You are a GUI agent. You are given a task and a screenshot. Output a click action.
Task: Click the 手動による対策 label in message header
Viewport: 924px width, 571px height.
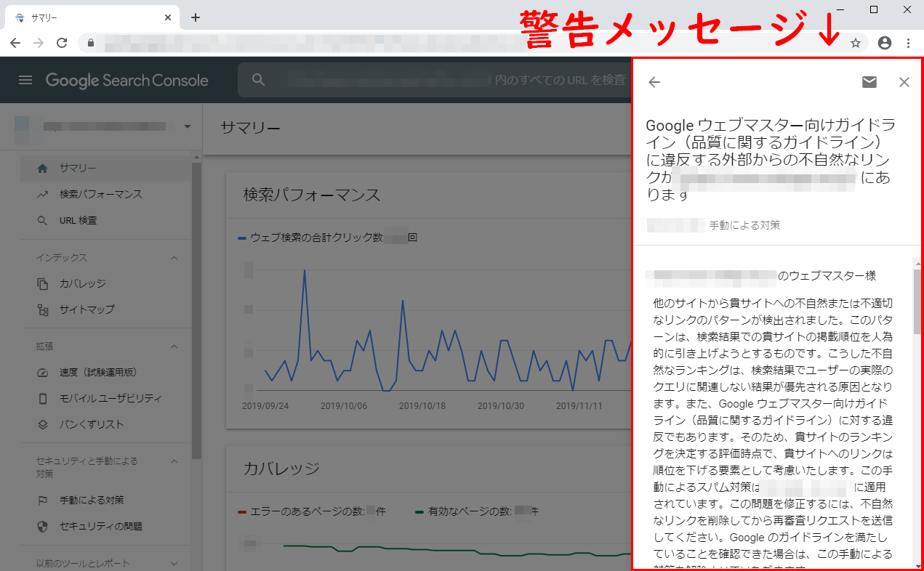745,225
